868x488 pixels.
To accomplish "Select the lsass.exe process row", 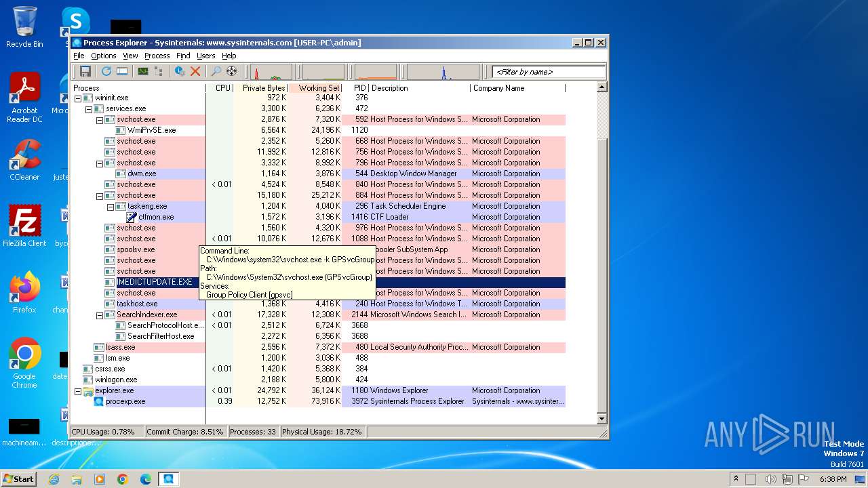I will tap(318, 347).
